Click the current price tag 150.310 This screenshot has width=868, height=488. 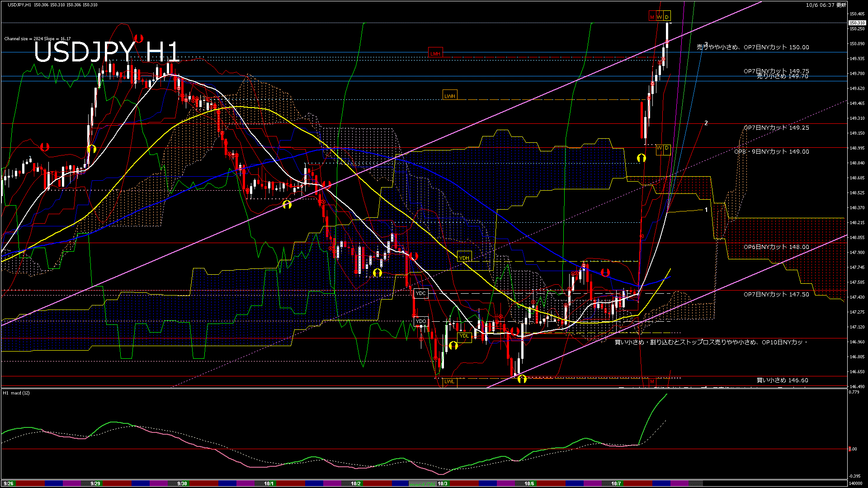[x=857, y=23]
